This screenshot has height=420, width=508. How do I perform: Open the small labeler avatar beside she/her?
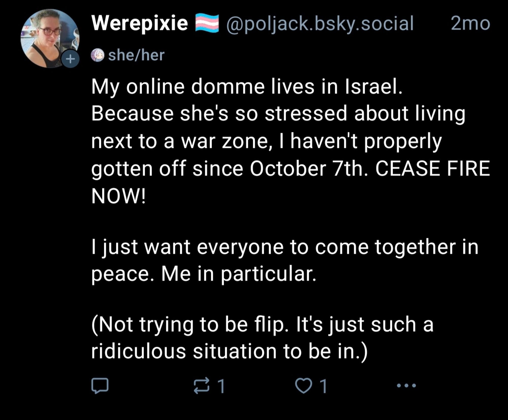coord(98,55)
